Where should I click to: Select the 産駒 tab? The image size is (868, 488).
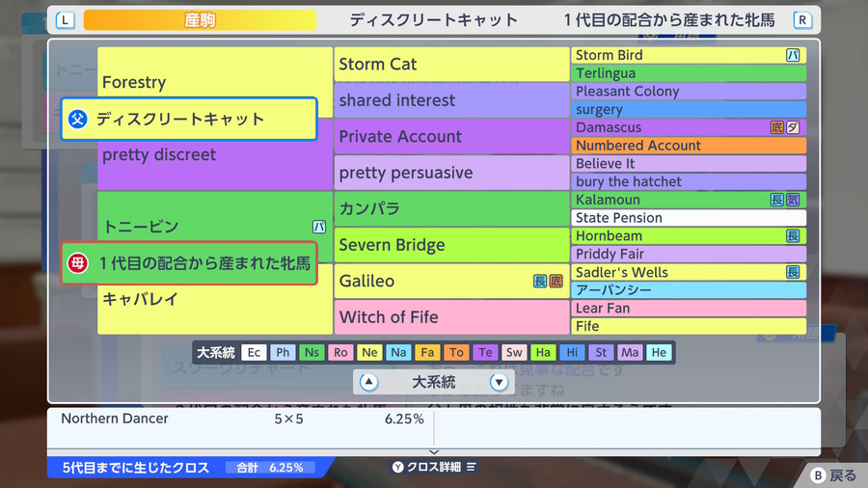tap(200, 20)
